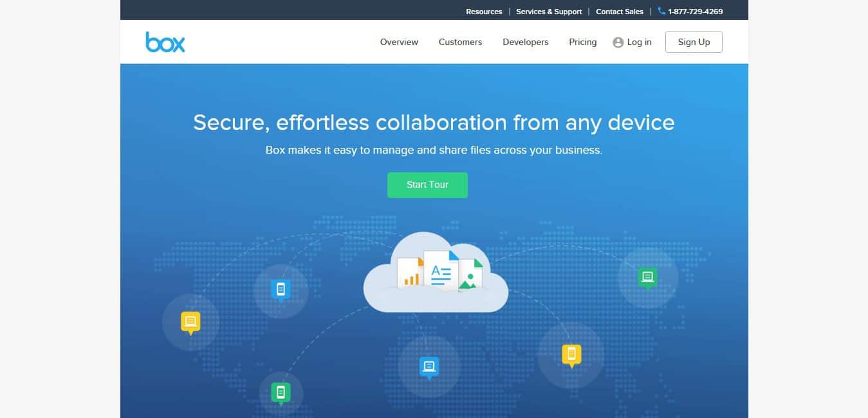Click the yellow laptop pin on the left

[190, 323]
